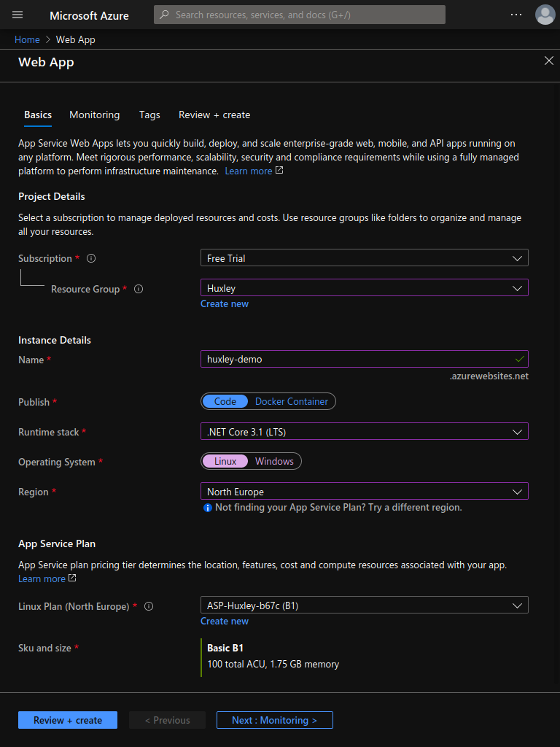Close the Web App blade
The width and height of the screenshot is (560, 747).
(548, 61)
